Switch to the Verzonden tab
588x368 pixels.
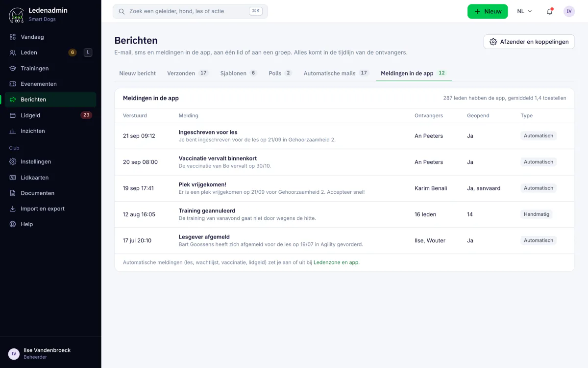tap(188, 73)
